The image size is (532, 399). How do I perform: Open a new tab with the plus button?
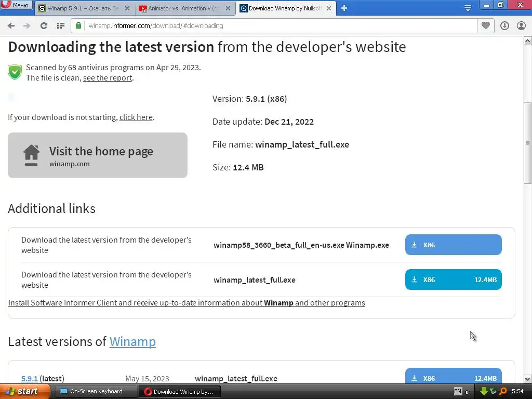click(x=344, y=8)
